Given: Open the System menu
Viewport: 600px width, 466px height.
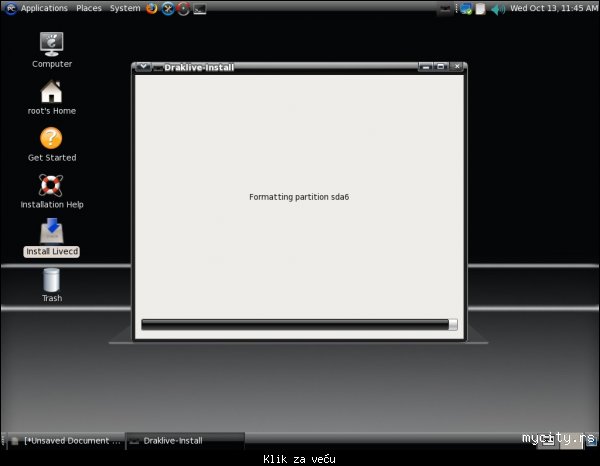Looking at the screenshot, I should [125, 8].
